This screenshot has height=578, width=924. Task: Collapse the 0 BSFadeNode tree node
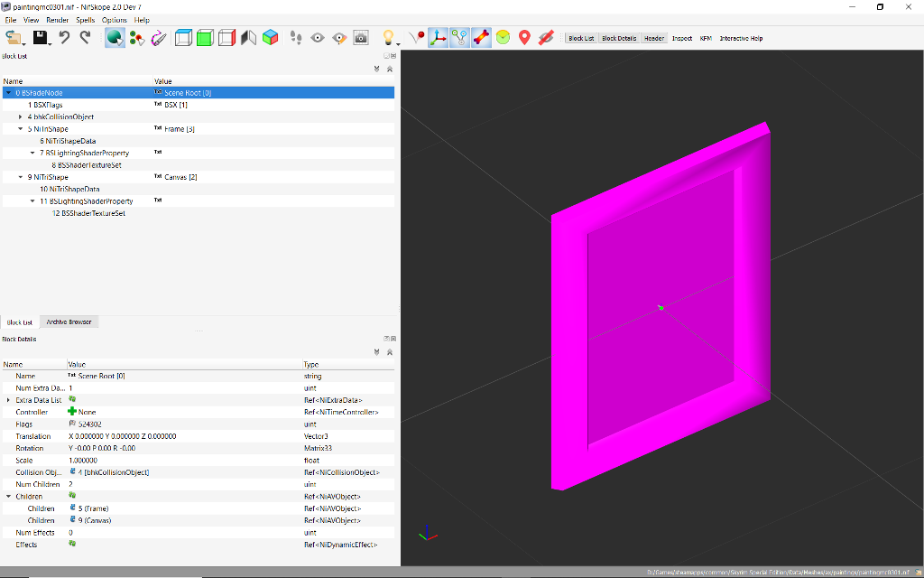pyautogui.click(x=9, y=93)
